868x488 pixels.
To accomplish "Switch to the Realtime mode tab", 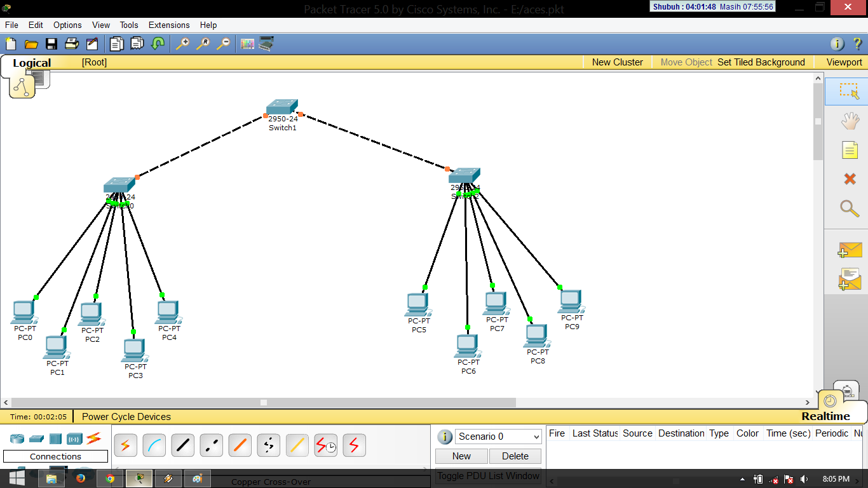I will coord(825,416).
